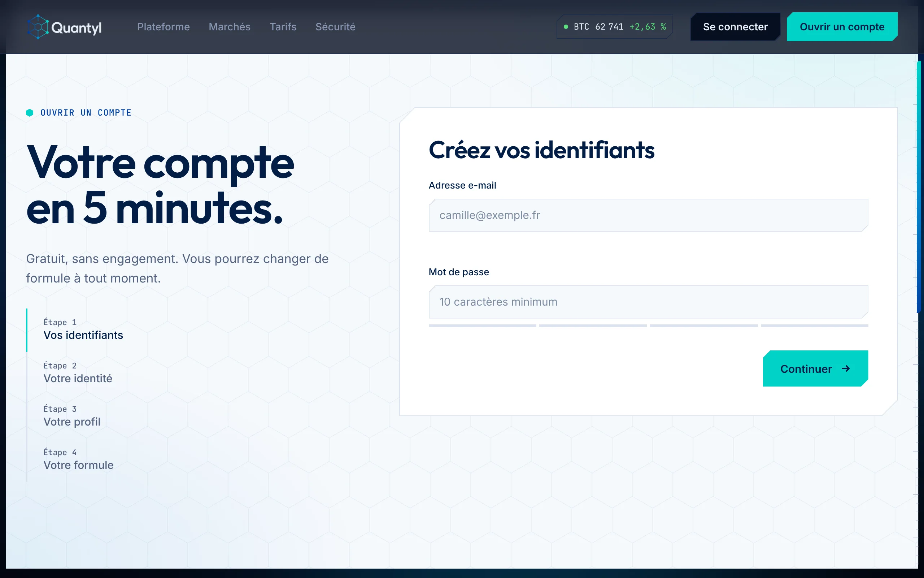The height and width of the screenshot is (578, 924).
Task: Click the green dot in the BTC ticker
Action: pos(566,27)
